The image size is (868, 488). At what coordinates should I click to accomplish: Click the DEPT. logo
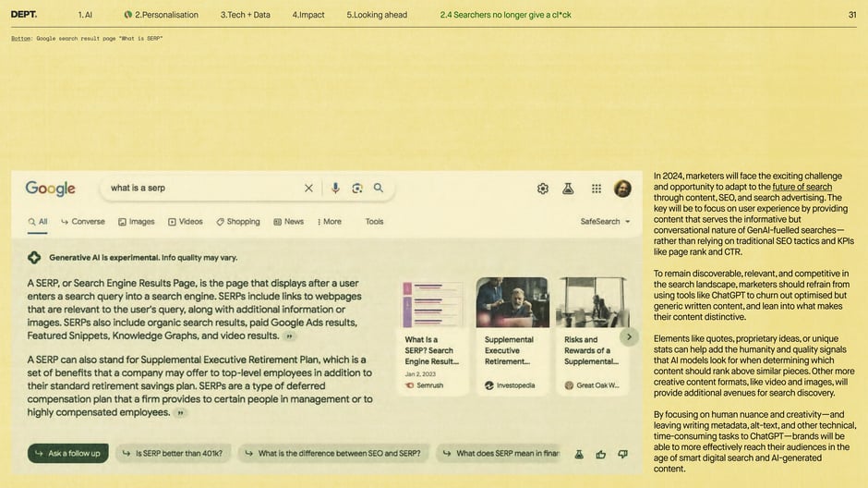[24, 15]
